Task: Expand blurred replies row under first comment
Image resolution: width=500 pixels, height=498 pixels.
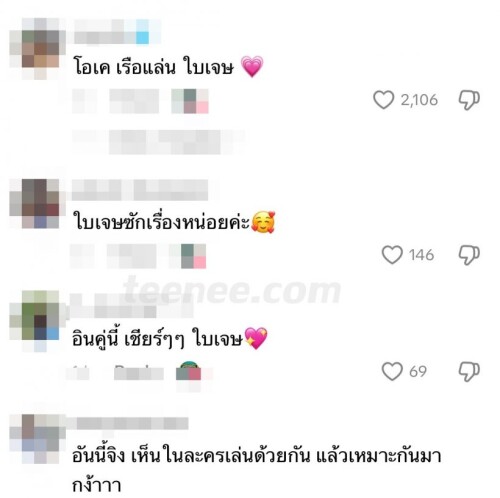Action: 157,142
